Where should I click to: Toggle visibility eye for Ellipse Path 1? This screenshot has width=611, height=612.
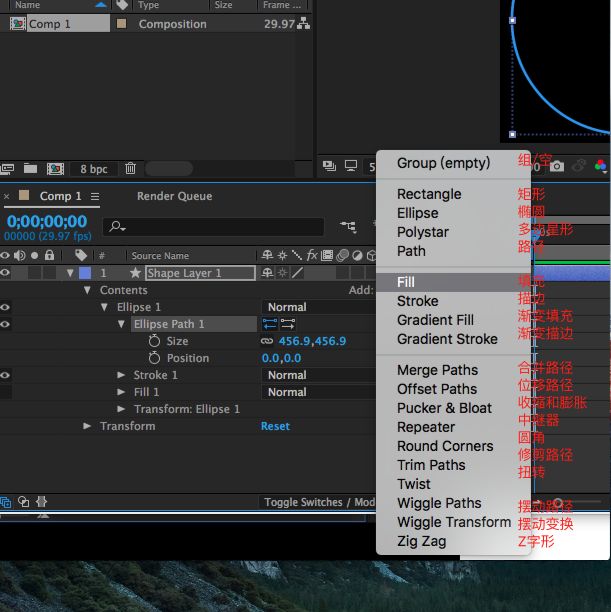5,324
